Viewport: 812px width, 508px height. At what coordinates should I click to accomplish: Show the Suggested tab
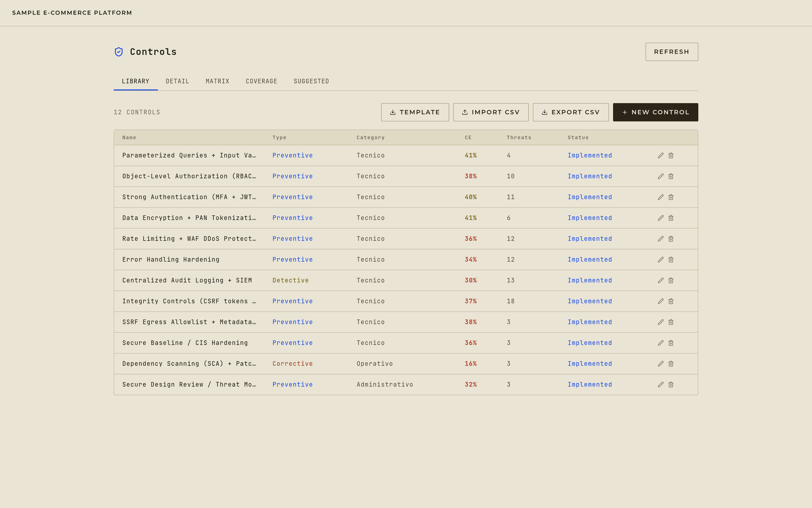coord(311,81)
